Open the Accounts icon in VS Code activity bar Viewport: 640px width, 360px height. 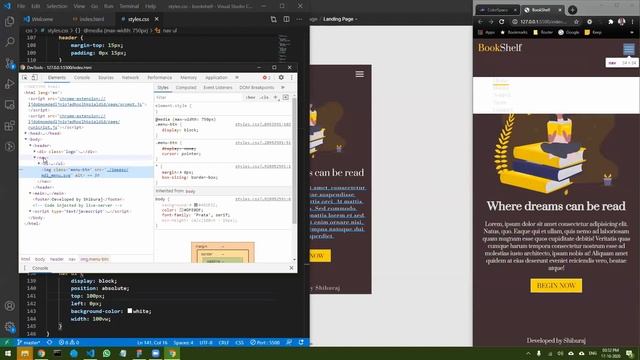click(9, 306)
